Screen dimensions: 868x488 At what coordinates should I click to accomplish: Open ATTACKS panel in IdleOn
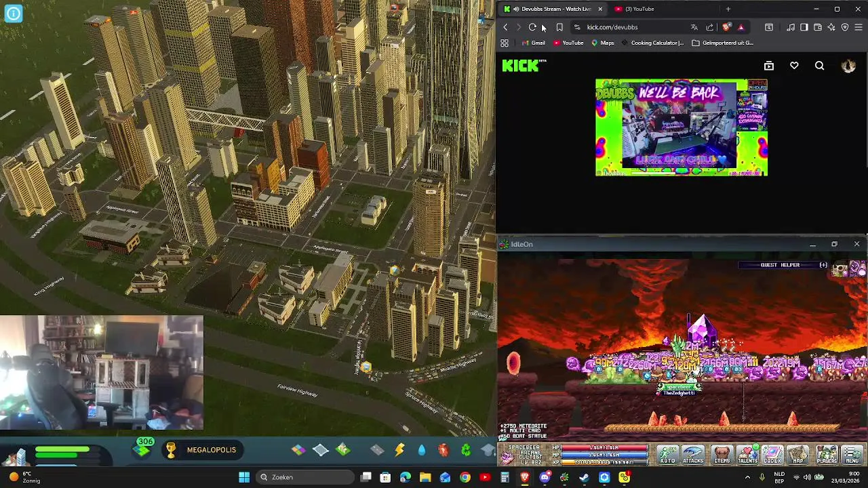(693, 455)
